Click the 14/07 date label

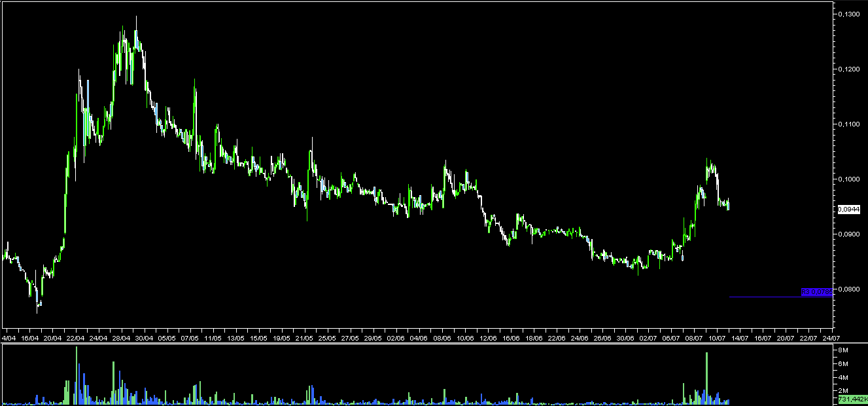tap(739, 339)
